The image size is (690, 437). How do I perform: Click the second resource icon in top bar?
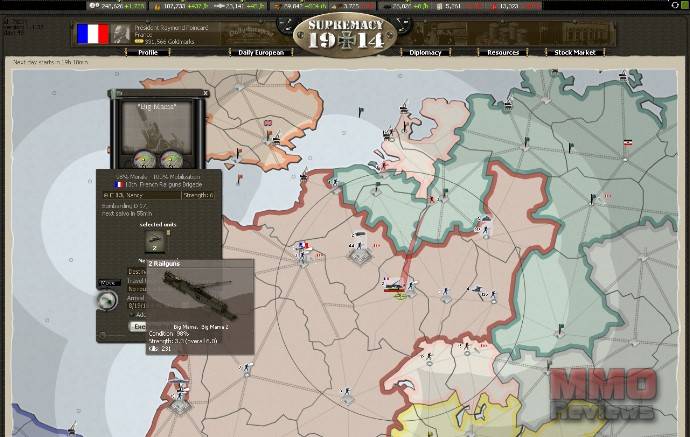click(x=158, y=6)
